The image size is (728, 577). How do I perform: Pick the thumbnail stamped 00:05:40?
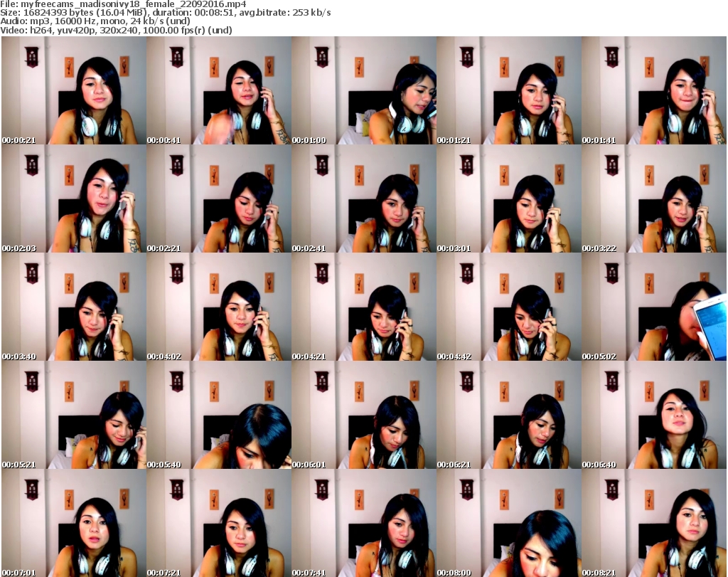[x=219, y=415]
